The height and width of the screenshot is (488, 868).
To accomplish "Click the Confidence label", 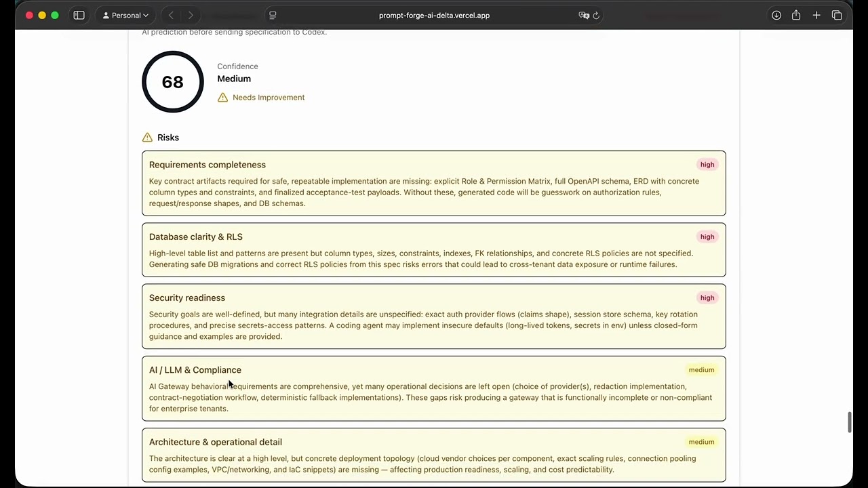I will 237,66.
